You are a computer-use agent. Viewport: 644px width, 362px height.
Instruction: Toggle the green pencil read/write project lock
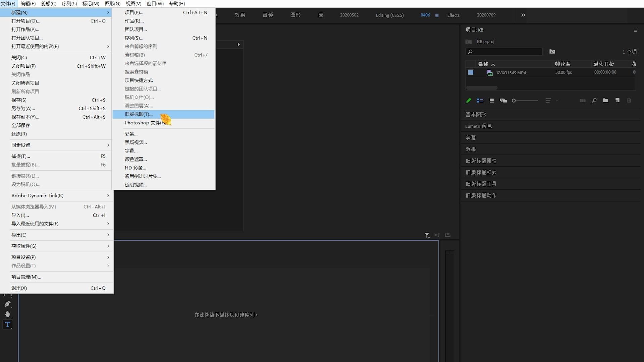[x=469, y=101]
